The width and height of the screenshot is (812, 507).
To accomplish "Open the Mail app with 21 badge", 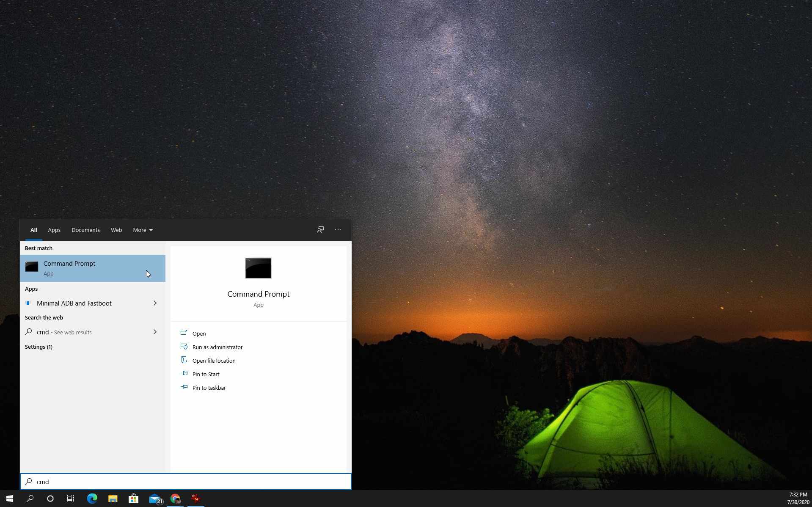I will 155,499.
